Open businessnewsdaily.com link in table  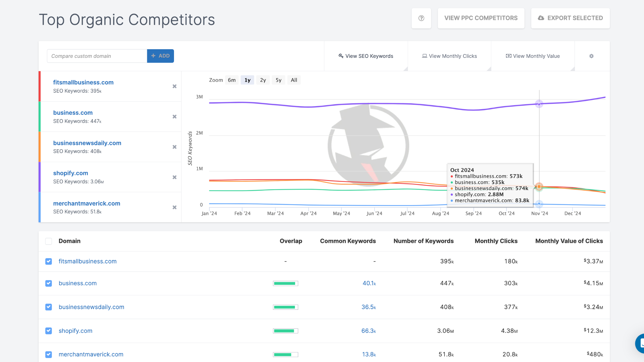(91, 307)
